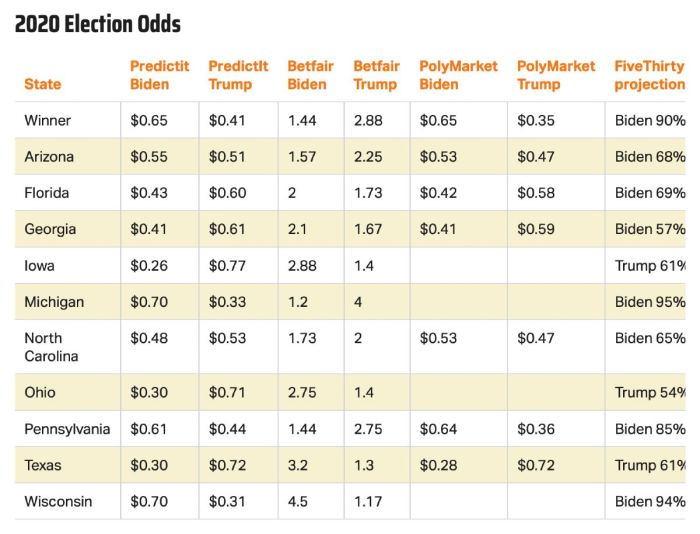Select the Wisconsin row label
Screen dimensions: 700x534
pos(58,501)
